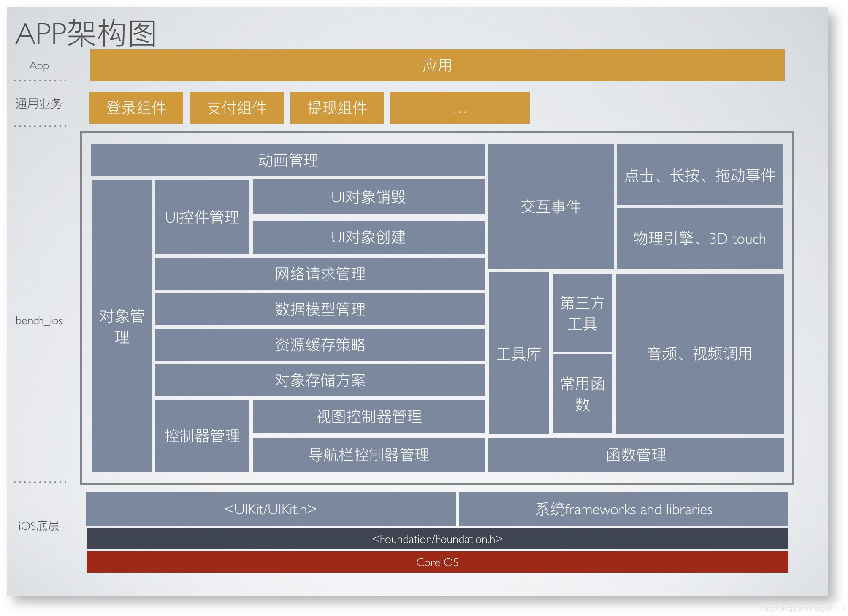This screenshot has width=848, height=616.
Task: Select the dark Foundation/Foundation.h bar
Action: pyautogui.click(x=437, y=539)
